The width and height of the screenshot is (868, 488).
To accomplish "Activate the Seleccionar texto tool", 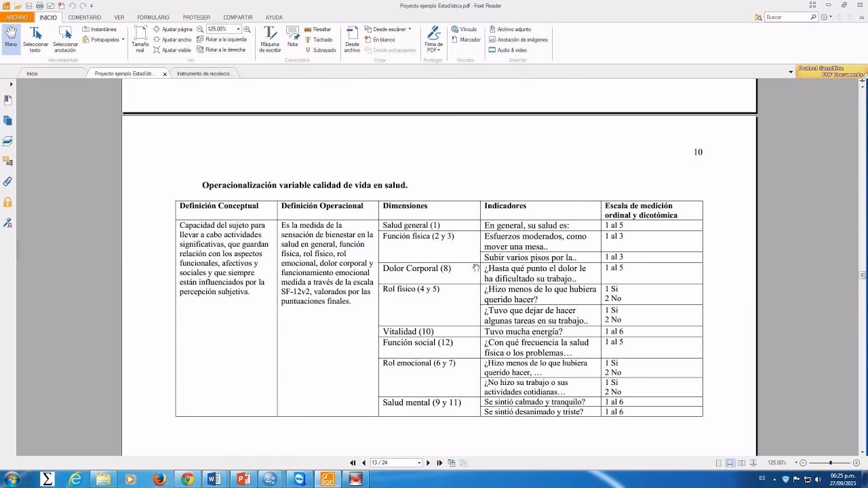I will pyautogui.click(x=35, y=39).
